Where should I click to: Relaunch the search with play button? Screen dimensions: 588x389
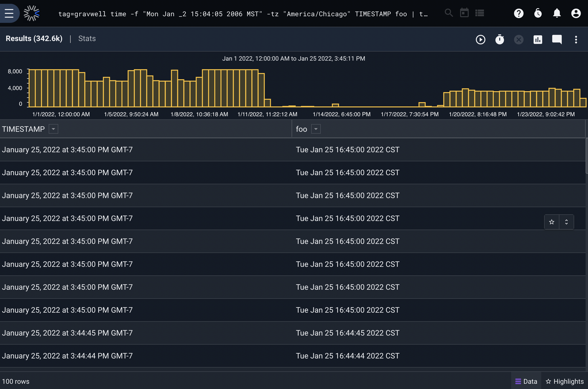[x=480, y=39]
